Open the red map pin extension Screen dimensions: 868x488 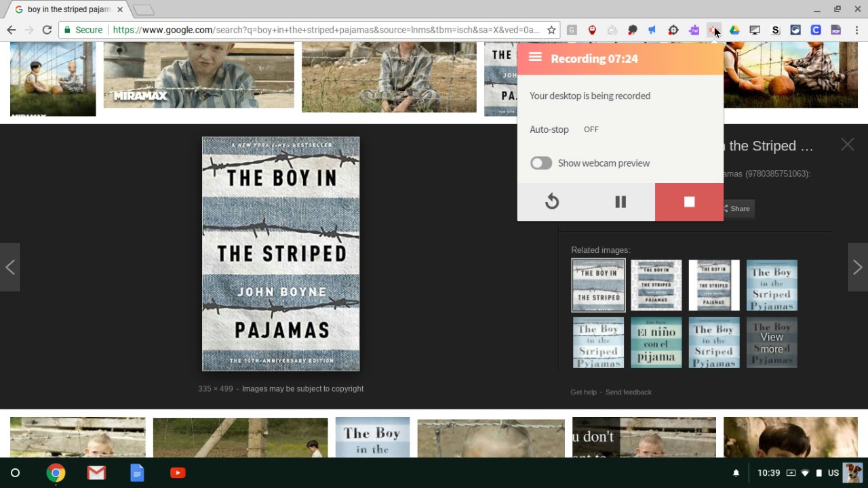click(592, 30)
